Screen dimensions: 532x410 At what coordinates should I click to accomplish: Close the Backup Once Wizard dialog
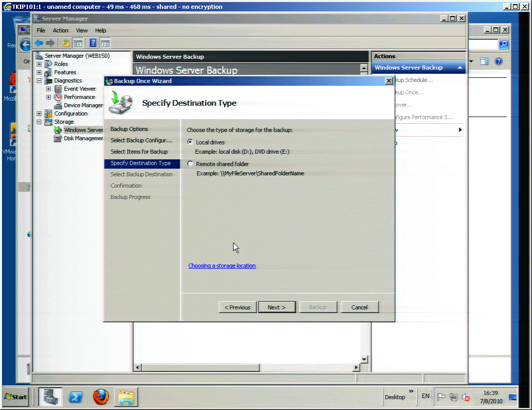pos(389,81)
